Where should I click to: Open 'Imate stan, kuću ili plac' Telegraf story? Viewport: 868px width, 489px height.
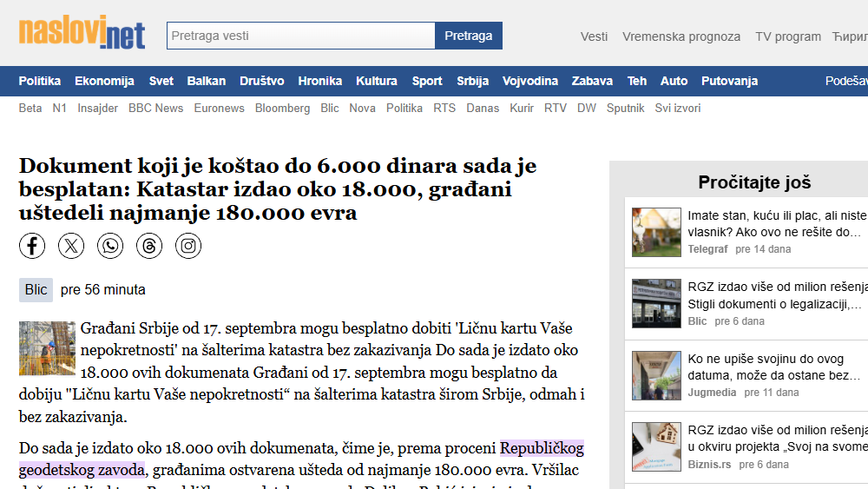coord(777,224)
